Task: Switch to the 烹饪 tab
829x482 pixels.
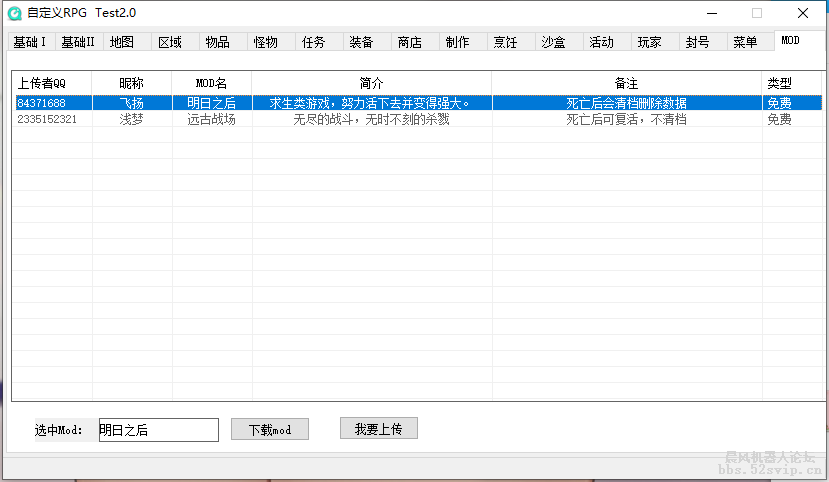Action: click(511, 42)
